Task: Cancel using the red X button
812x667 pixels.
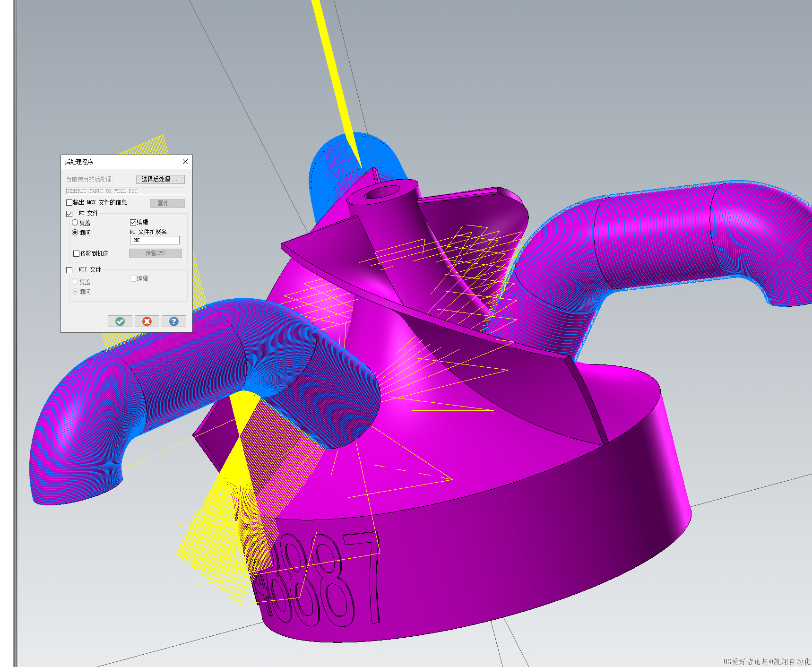Action: (147, 321)
